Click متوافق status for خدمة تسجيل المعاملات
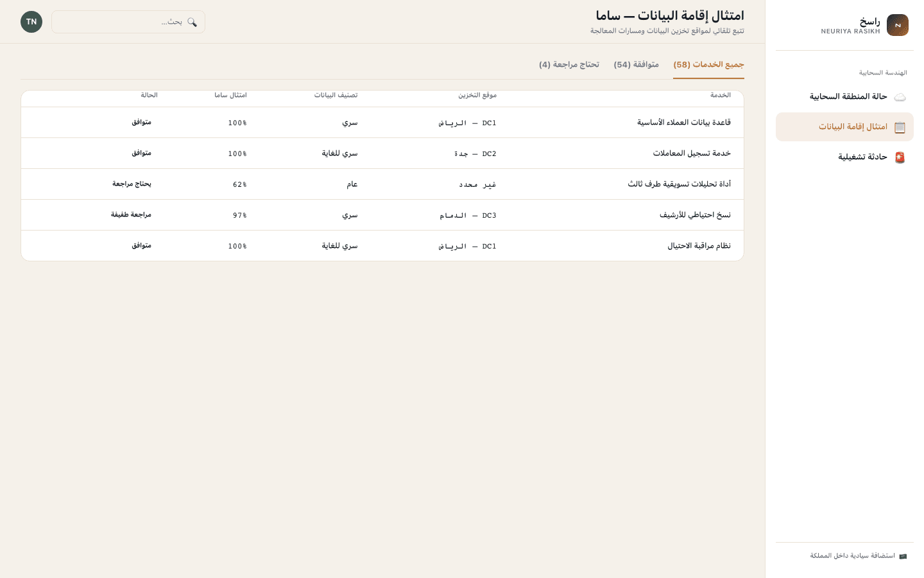 coord(141,153)
